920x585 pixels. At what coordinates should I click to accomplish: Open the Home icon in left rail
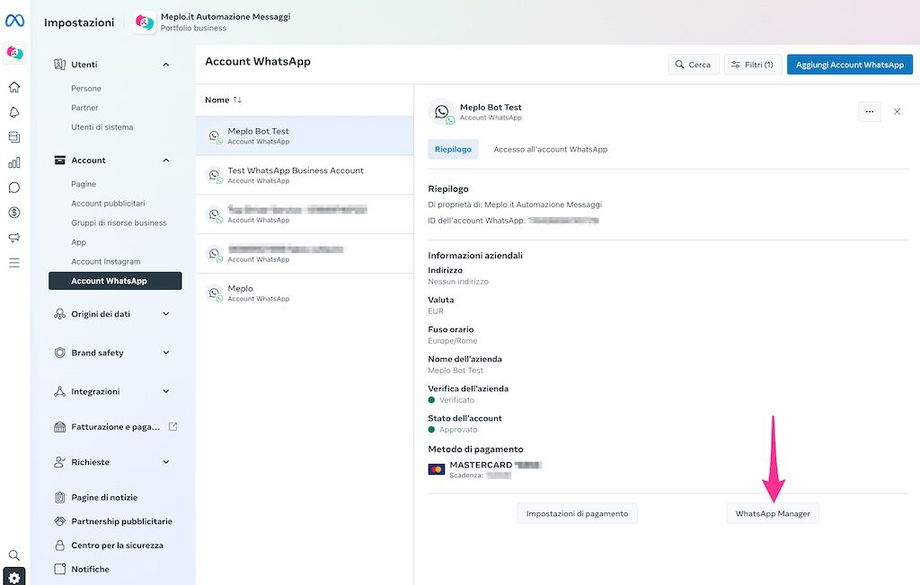(x=14, y=87)
